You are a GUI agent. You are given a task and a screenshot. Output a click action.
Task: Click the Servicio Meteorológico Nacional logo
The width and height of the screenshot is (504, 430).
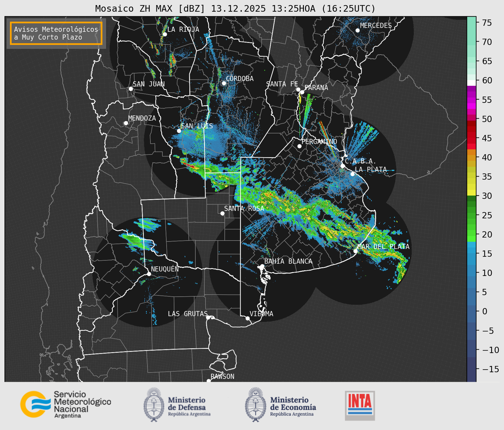pos(35,404)
